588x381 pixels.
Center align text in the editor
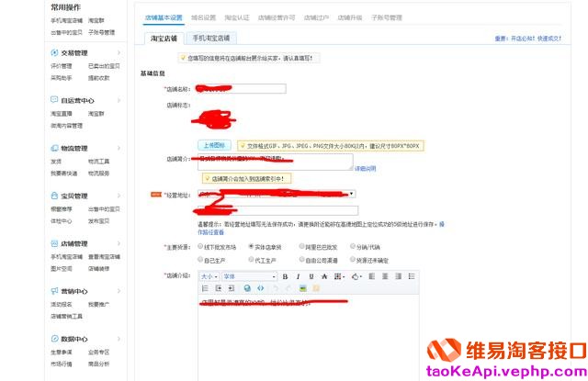point(385,276)
